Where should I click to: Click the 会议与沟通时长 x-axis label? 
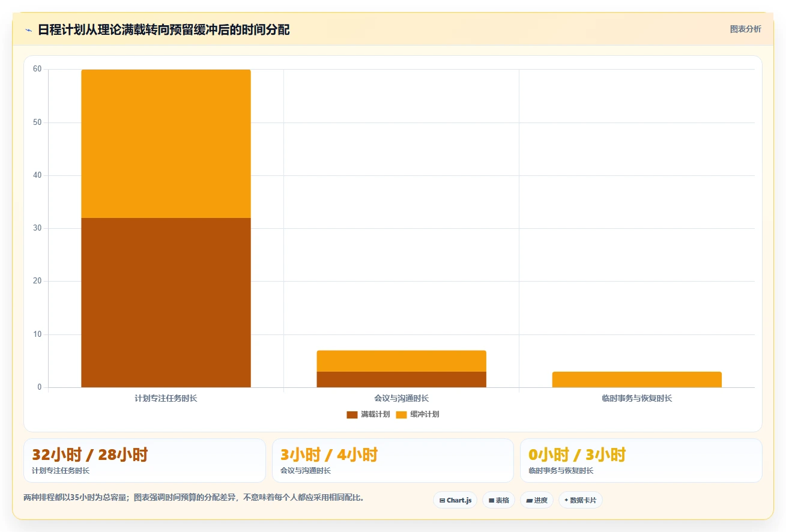point(401,398)
